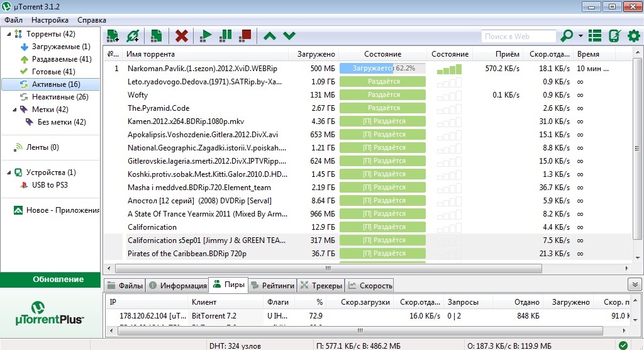This screenshot has width=644, height=350.
Task: Open Preferences via the gear icon
Action: tap(634, 36)
